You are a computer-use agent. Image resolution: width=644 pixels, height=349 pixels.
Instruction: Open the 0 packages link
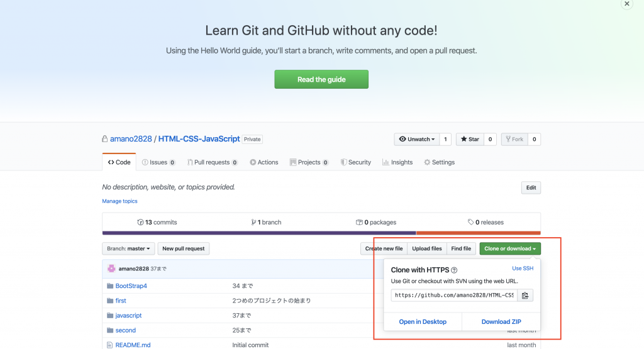(376, 222)
